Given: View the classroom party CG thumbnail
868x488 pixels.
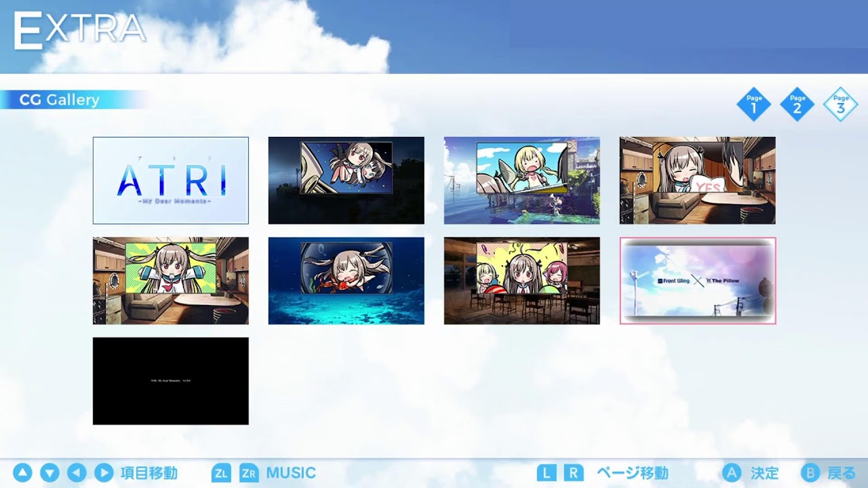Looking at the screenshot, I should click(x=521, y=280).
